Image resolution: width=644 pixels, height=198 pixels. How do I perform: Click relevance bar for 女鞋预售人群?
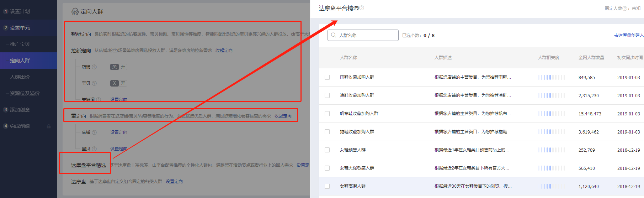point(551,150)
